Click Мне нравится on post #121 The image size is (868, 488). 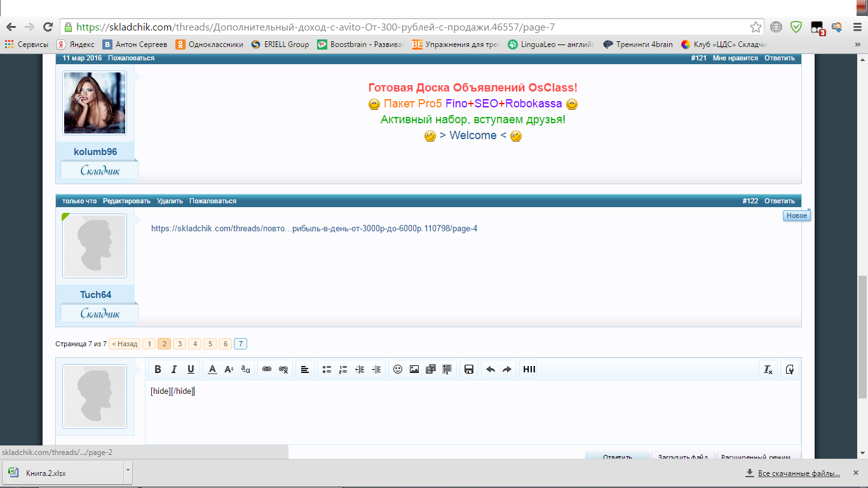pyautogui.click(x=735, y=58)
